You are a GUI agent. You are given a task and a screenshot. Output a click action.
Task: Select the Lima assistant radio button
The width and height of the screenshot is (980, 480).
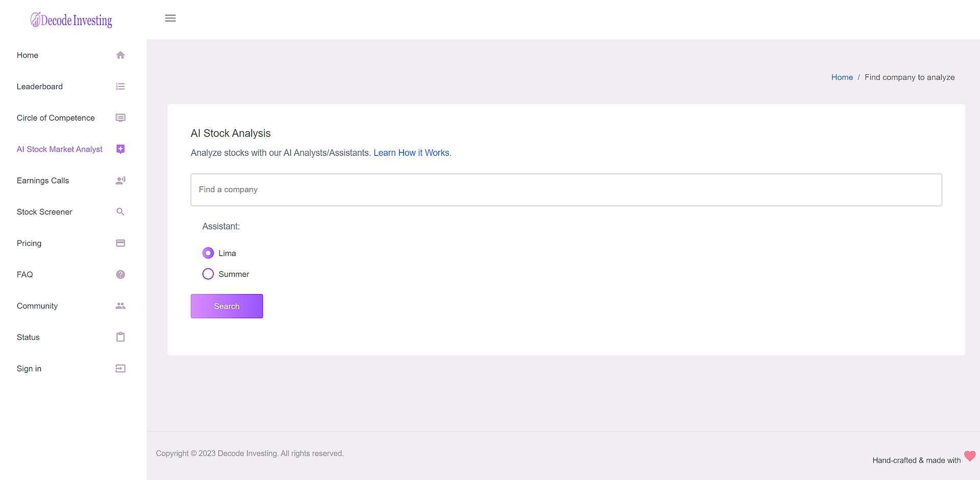tap(208, 253)
